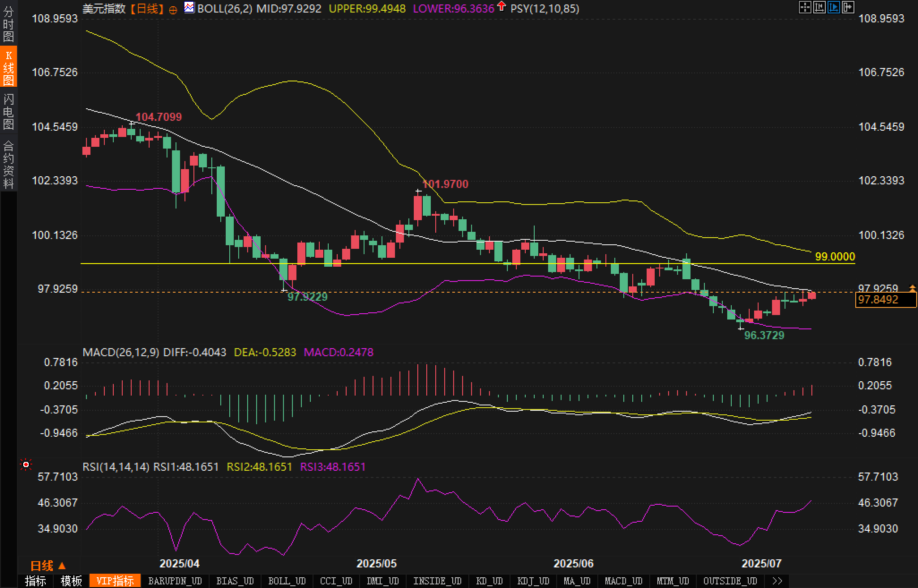This screenshot has height=588, width=918.
Task: Expand the 日线 period selector at bottom left
Action: click(x=48, y=566)
